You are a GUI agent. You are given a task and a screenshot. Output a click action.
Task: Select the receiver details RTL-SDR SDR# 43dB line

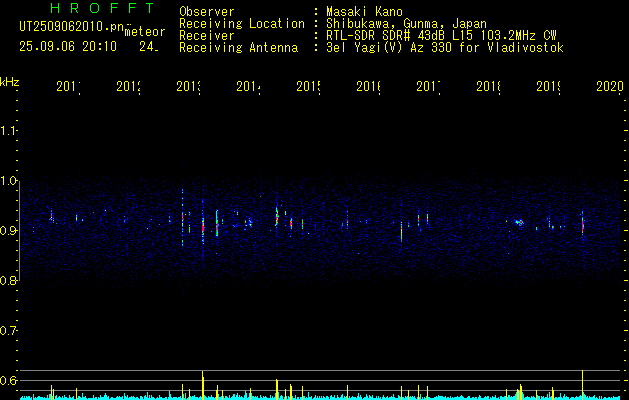441,36
